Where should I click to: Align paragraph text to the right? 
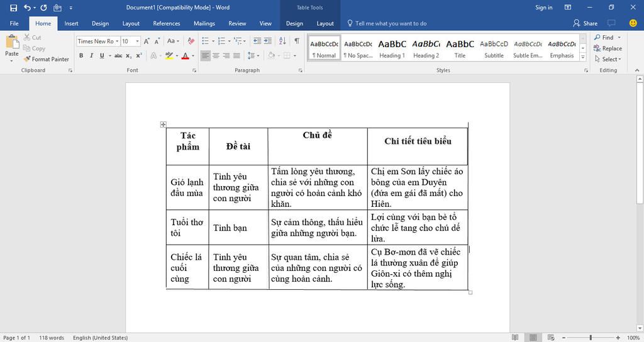[x=226, y=55]
